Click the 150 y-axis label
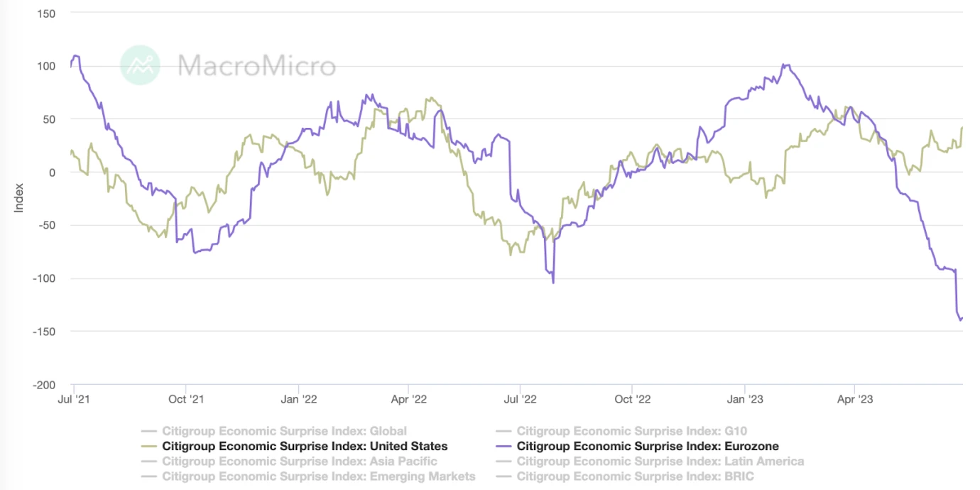This screenshot has width=980, height=490. point(47,13)
